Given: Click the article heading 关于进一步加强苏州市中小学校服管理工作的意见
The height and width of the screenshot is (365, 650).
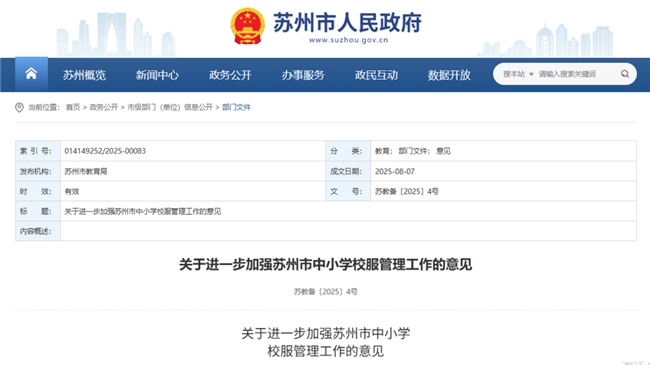Looking at the screenshot, I should coord(325,264).
